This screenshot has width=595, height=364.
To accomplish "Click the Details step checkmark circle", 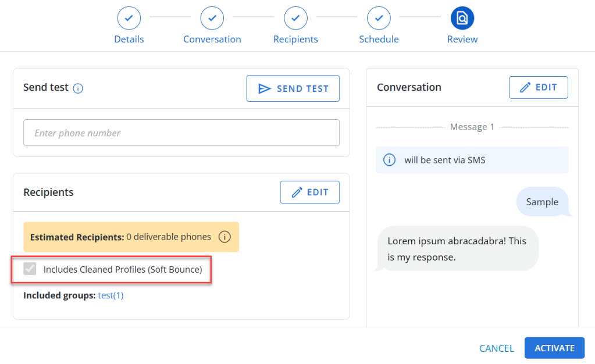I will click(x=129, y=18).
